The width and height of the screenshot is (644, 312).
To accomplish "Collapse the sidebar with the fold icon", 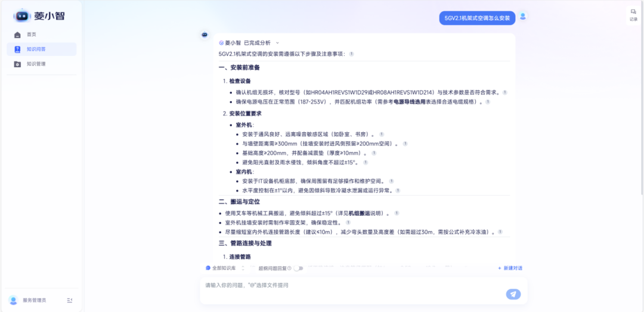I will coord(70,300).
